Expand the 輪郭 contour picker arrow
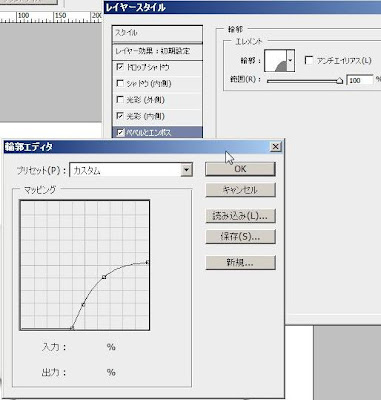 (290, 60)
